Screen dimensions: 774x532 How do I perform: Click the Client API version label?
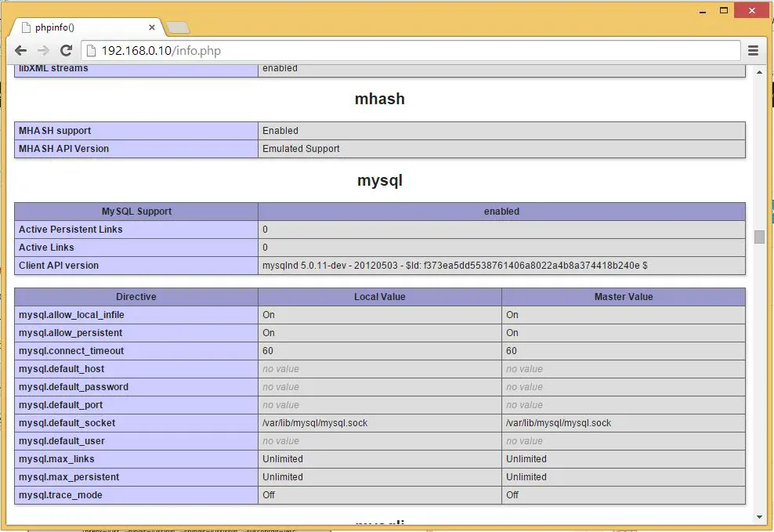click(59, 266)
